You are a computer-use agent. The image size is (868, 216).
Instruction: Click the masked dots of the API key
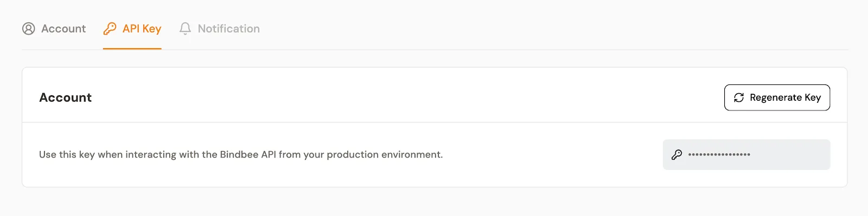point(719,155)
